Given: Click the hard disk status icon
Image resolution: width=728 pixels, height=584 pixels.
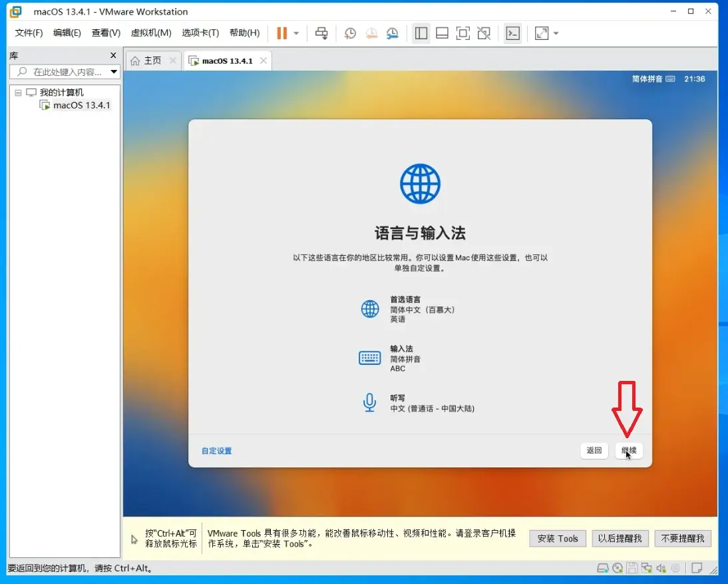Looking at the screenshot, I should 603,568.
